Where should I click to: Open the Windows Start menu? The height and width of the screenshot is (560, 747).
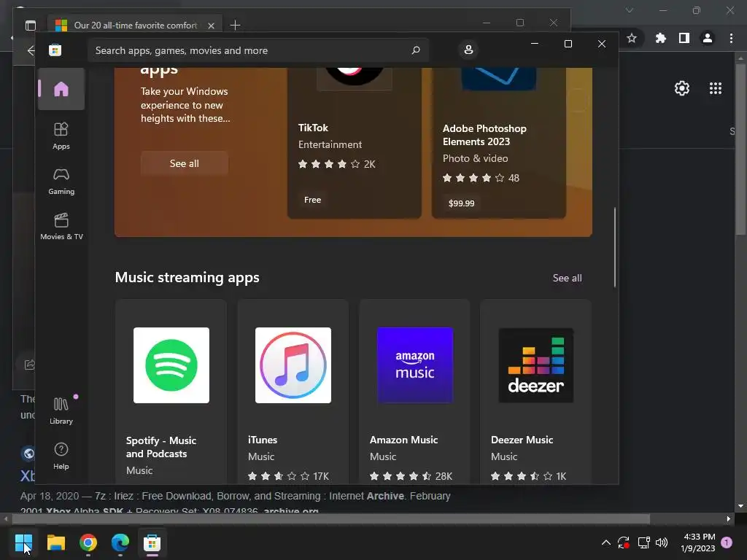[x=23, y=542]
